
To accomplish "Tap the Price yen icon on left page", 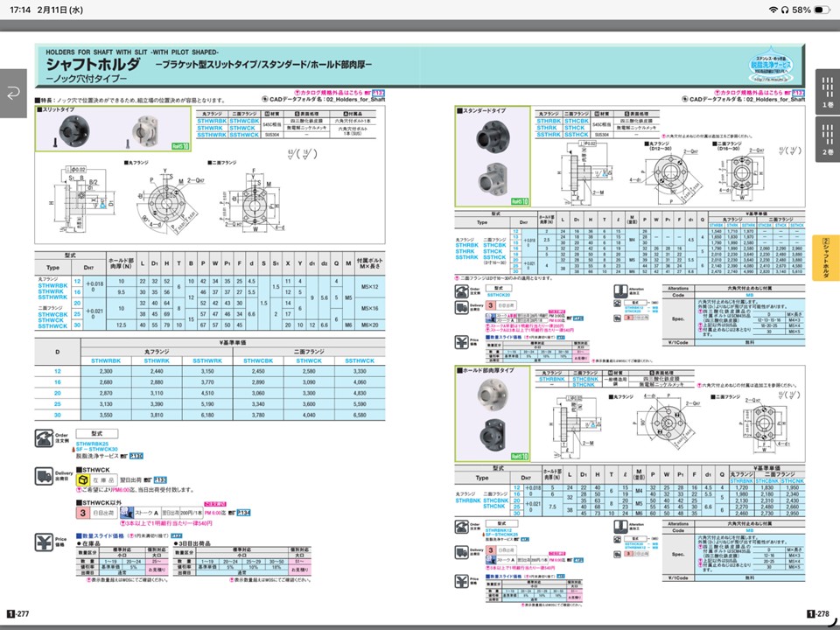I will (43, 541).
